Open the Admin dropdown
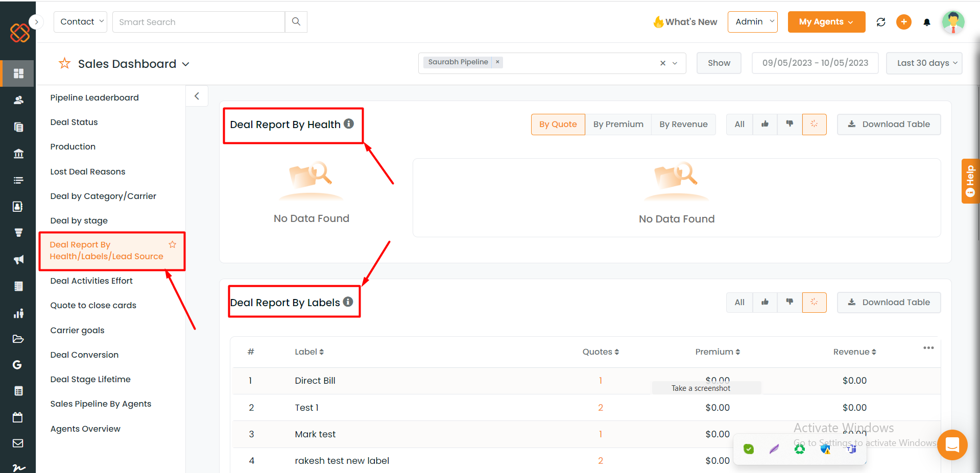The image size is (980, 473). [x=752, y=22]
